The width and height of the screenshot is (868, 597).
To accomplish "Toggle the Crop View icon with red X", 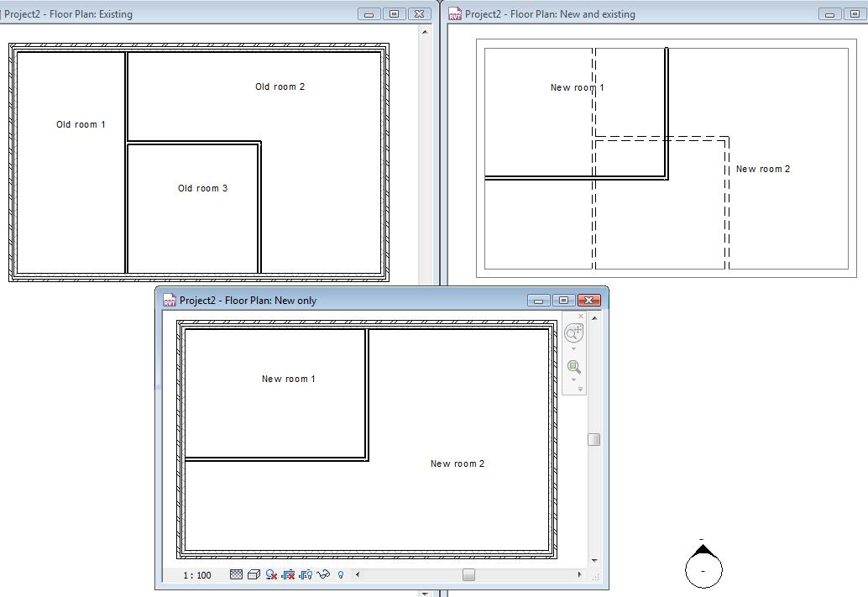I will (x=288, y=575).
